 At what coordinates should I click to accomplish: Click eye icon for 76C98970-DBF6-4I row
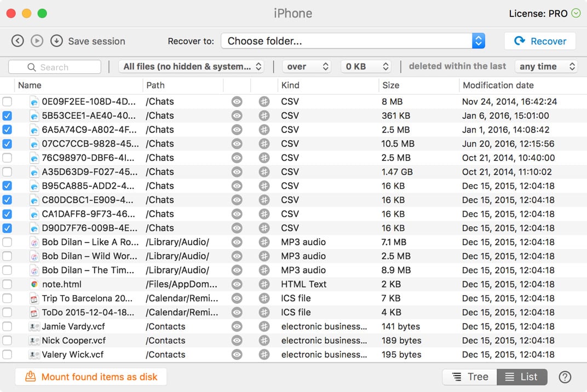click(x=237, y=158)
